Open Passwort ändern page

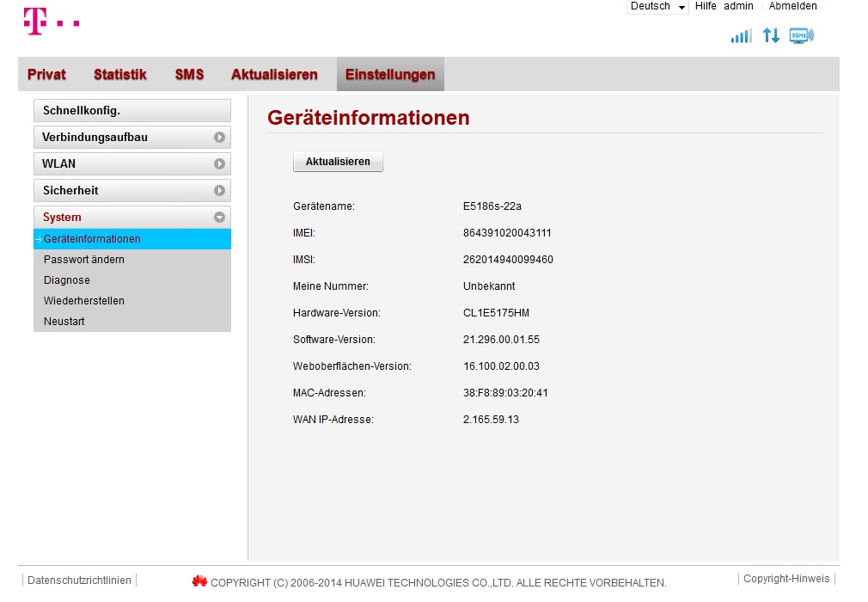[84, 259]
